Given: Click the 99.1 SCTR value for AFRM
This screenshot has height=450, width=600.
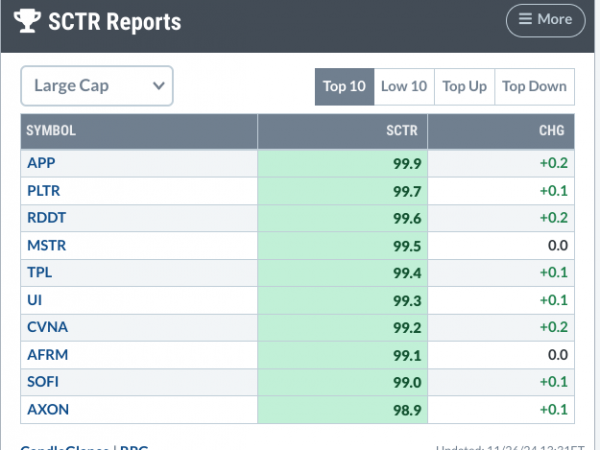Looking at the screenshot, I should pyautogui.click(x=407, y=355).
